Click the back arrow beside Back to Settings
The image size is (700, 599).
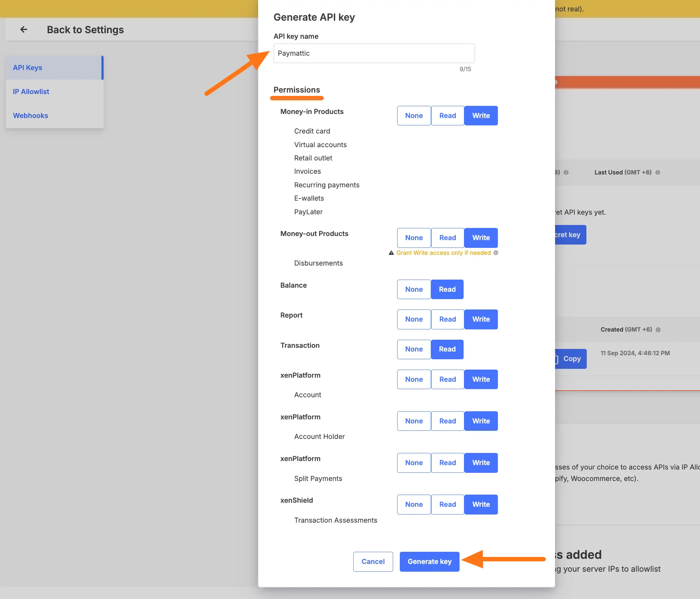coord(24,29)
